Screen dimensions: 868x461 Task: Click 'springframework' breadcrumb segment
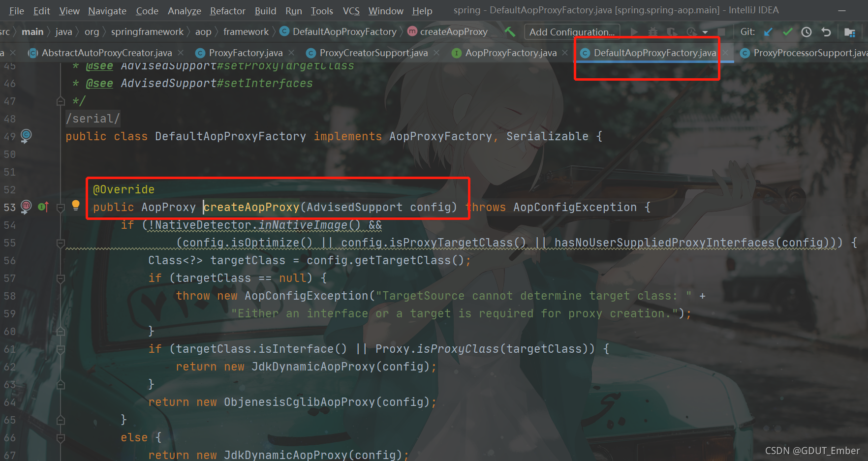pyautogui.click(x=147, y=32)
